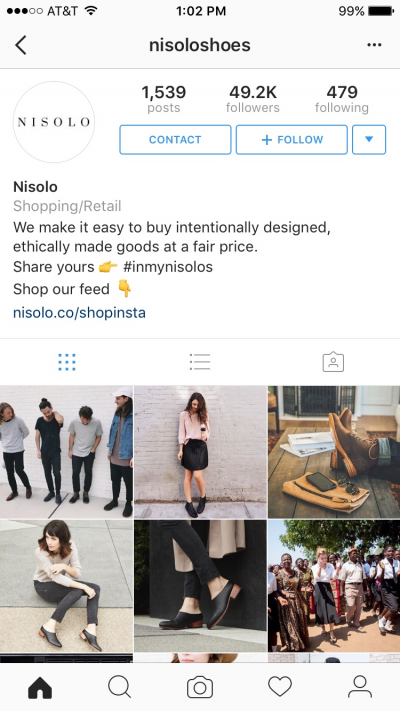400x711 pixels.
Task: Open the Search magnifier icon
Action: (120, 687)
